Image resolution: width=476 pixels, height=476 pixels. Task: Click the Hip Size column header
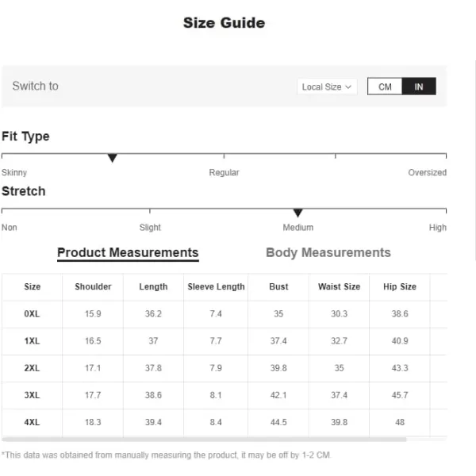coord(400,286)
